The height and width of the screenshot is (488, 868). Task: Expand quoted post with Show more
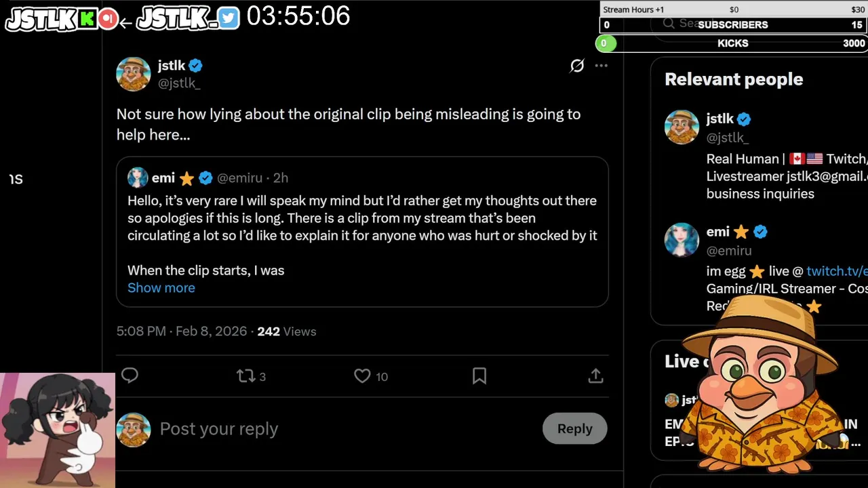point(161,287)
